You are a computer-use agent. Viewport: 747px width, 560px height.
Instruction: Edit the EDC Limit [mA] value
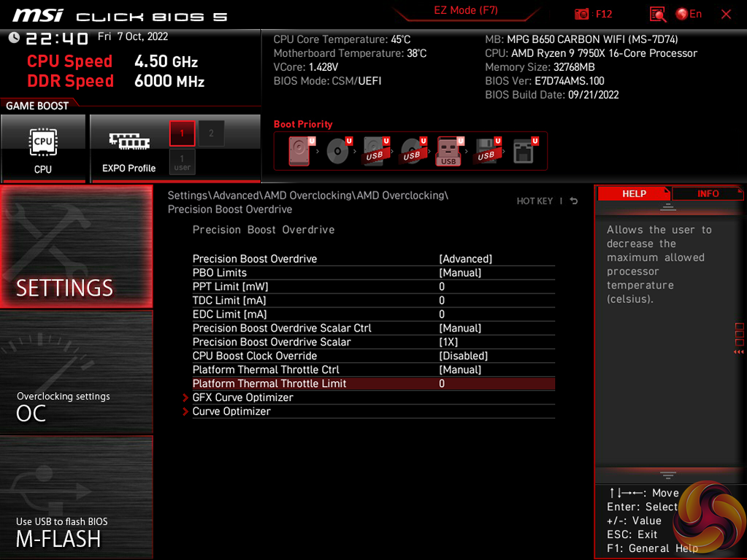[374, 314]
